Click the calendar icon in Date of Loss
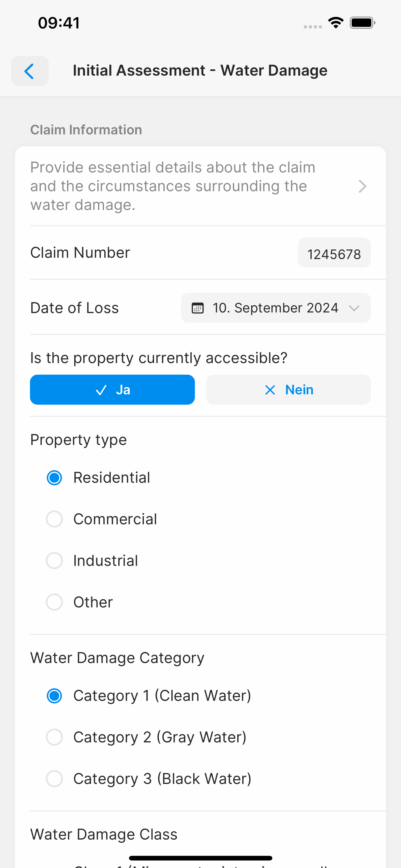The image size is (401, 868). pyautogui.click(x=198, y=308)
